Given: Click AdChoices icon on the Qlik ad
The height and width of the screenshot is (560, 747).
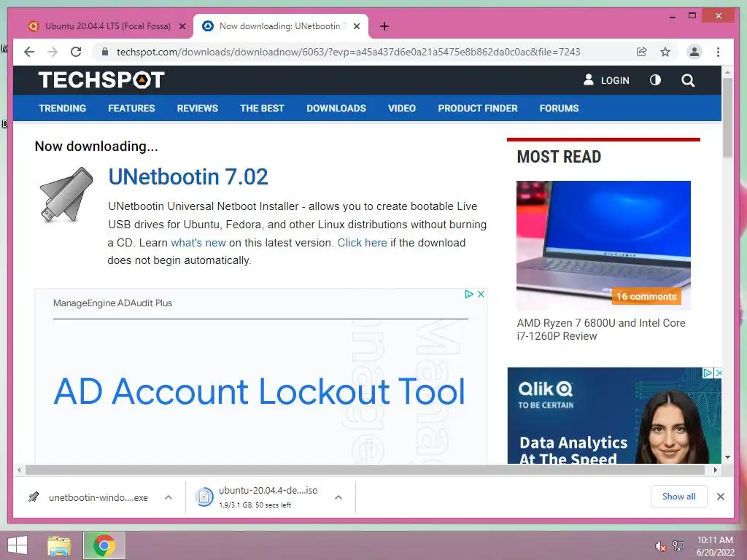Looking at the screenshot, I should pos(708,373).
